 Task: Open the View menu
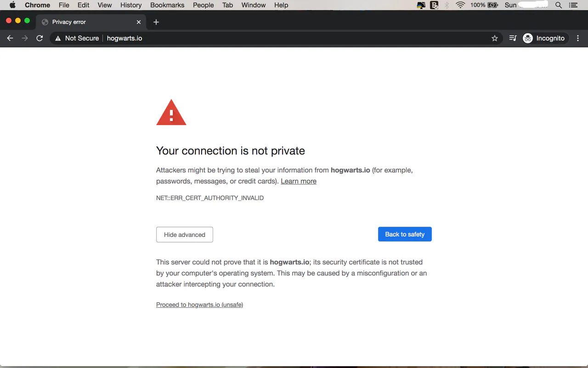click(x=105, y=5)
